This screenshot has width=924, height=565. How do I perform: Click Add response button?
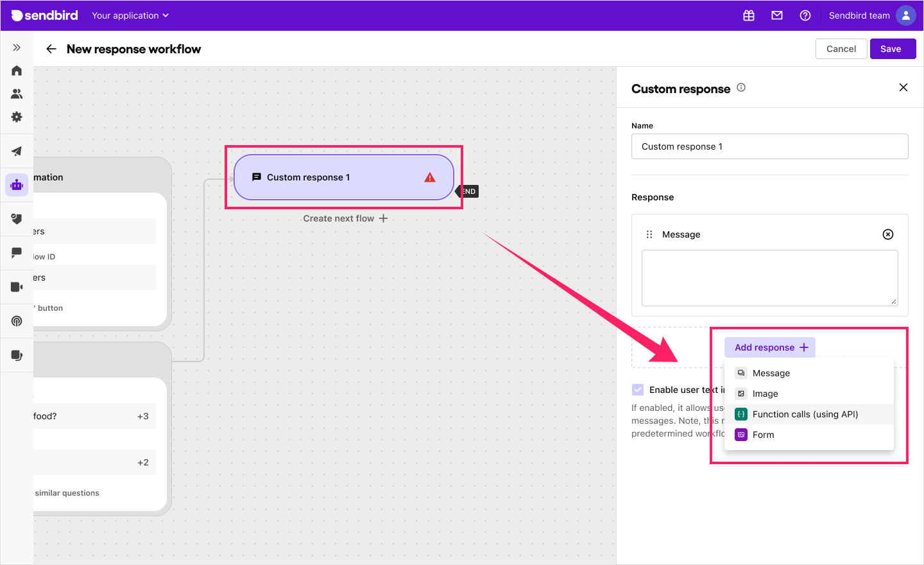[x=770, y=347]
